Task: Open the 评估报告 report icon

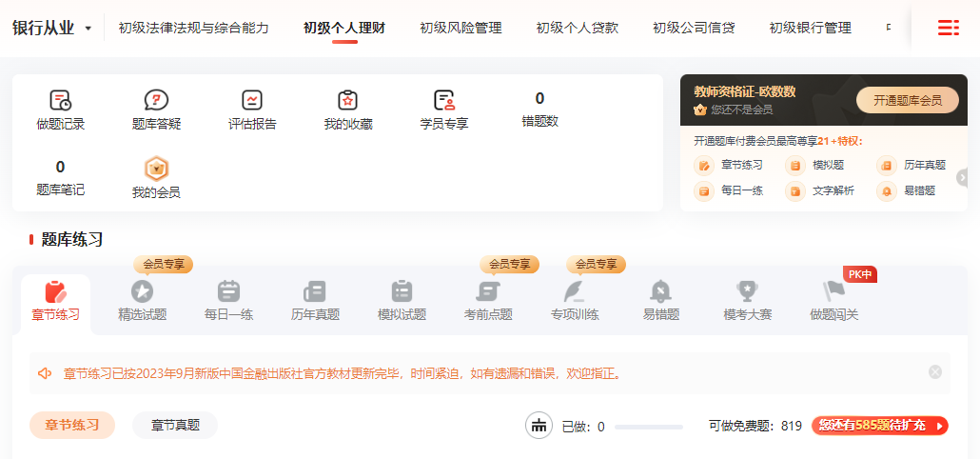Action: point(252,100)
